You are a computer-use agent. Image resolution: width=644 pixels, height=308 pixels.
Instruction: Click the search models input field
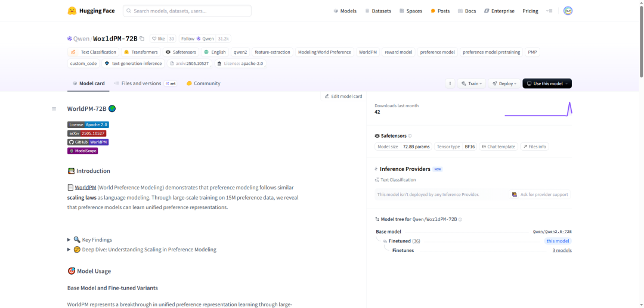point(187,11)
